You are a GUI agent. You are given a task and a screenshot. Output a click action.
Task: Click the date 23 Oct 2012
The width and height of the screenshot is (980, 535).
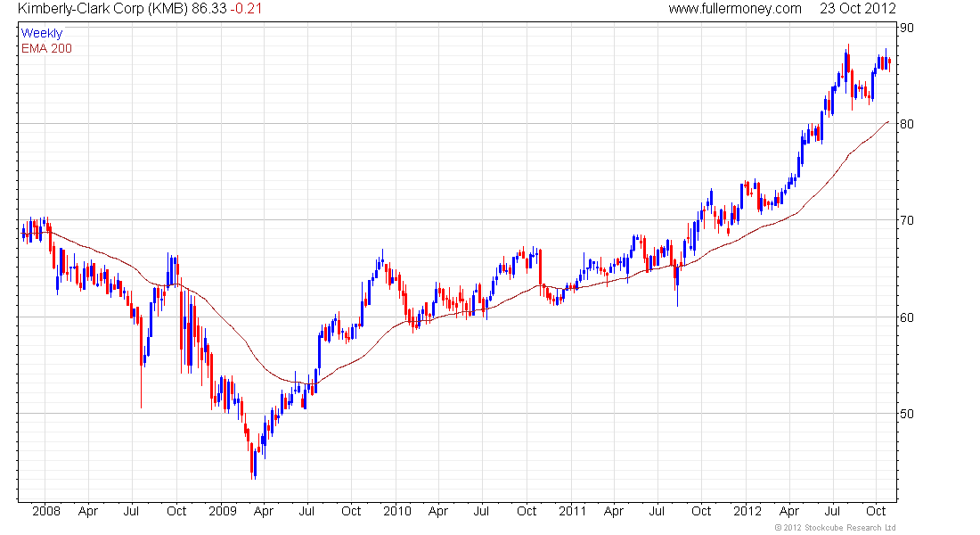click(x=857, y=9)
